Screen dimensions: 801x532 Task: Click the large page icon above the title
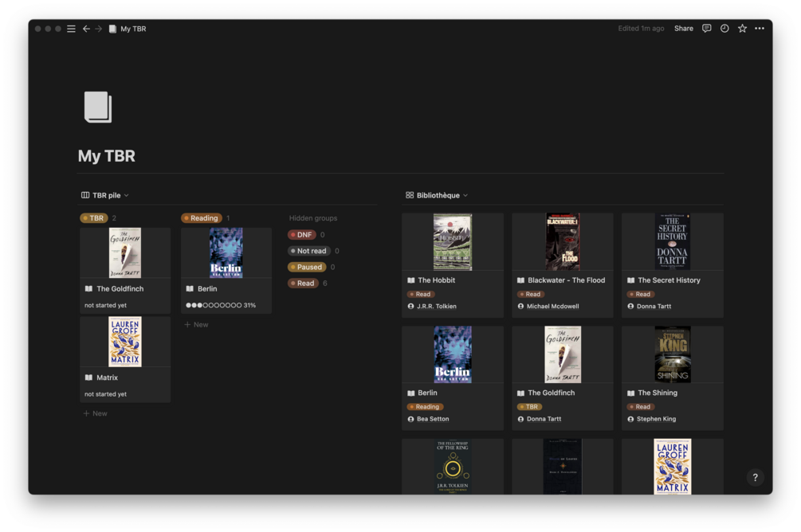tap(97, 107)
